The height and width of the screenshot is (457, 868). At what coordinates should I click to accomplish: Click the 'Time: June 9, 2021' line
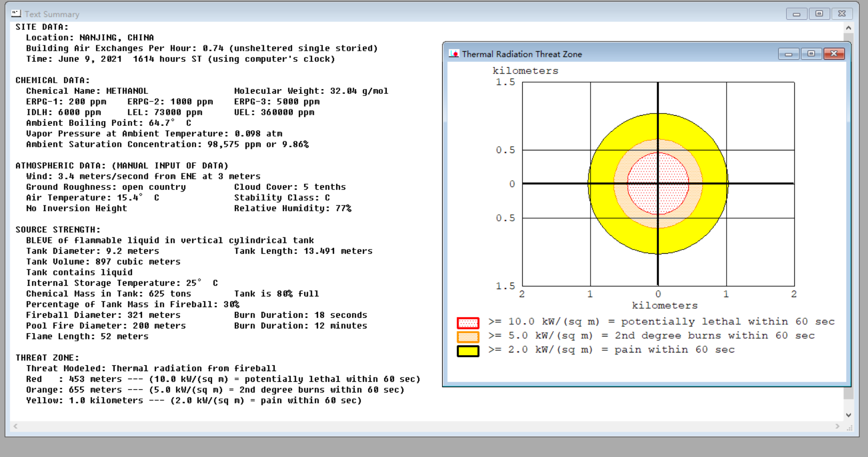[180, 59]
